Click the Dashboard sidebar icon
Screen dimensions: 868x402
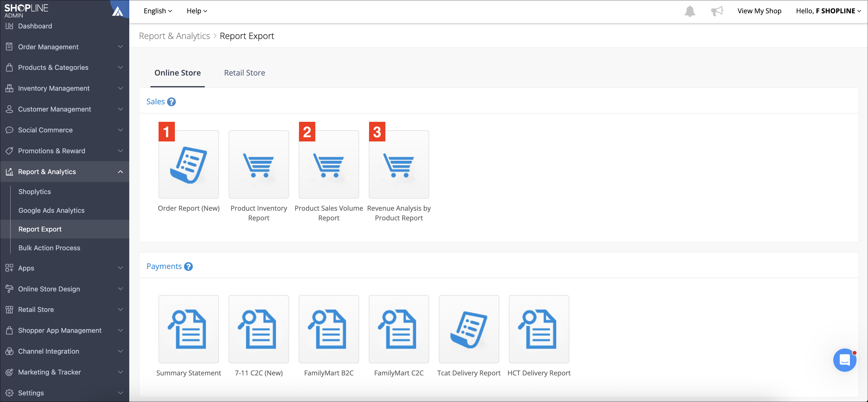click(x=9, y=26)
